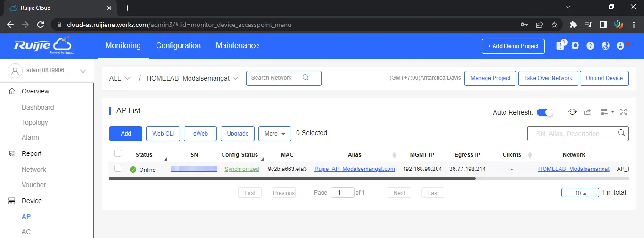Screen dimensions: 644x238
Task: Click the export AP list icon
Action: (587, 112)
